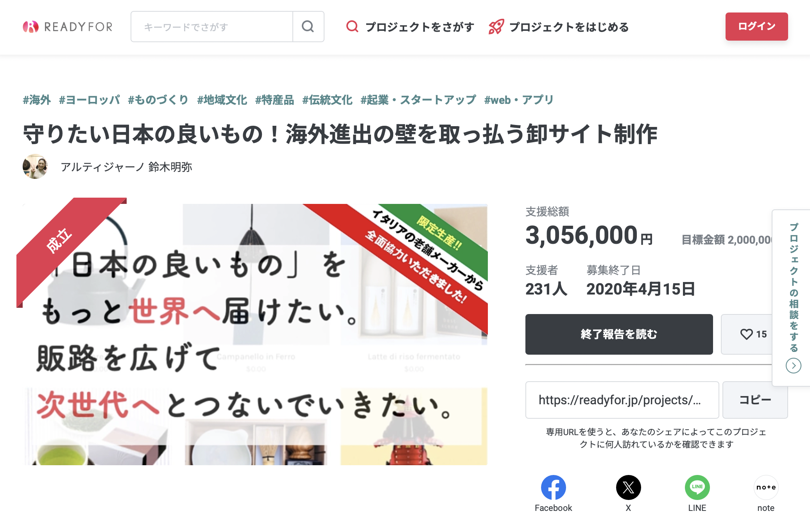
Task: Click the search magnifier button
Action: 308,27
